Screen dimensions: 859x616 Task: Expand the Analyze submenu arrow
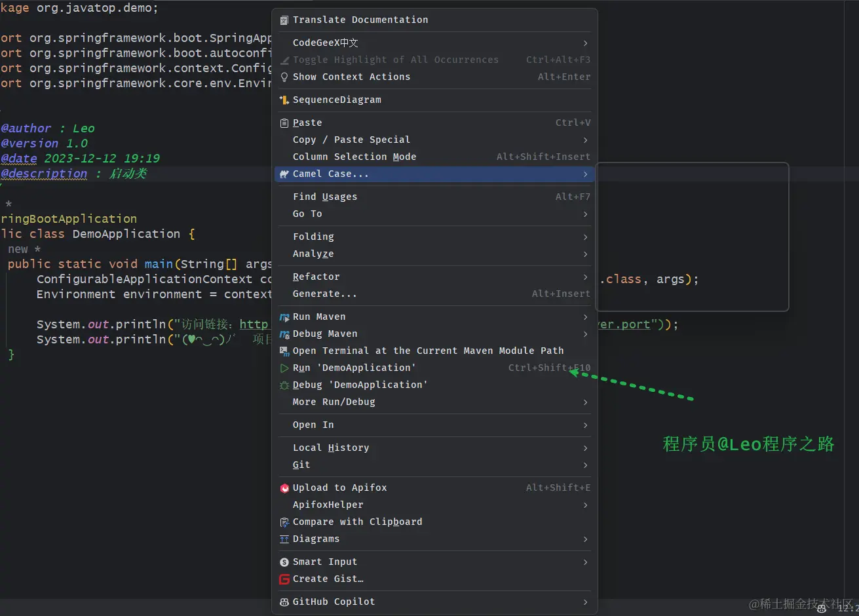[x=585, y=254]
